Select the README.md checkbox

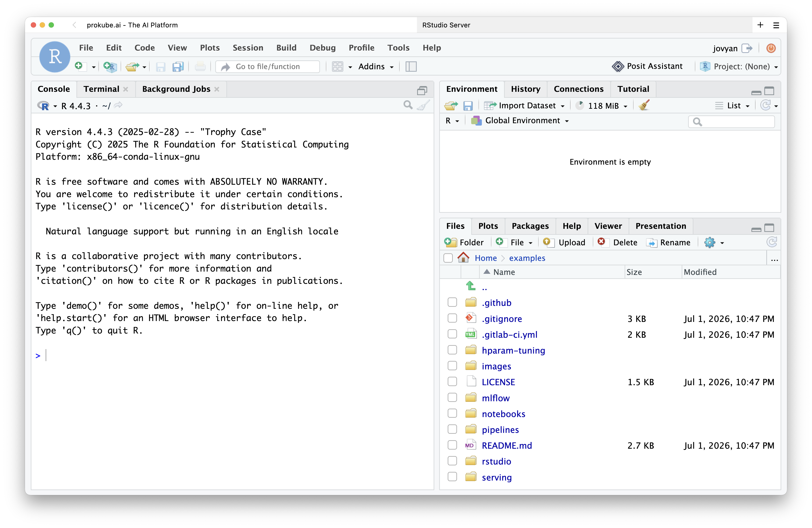[x=452, y=445]
